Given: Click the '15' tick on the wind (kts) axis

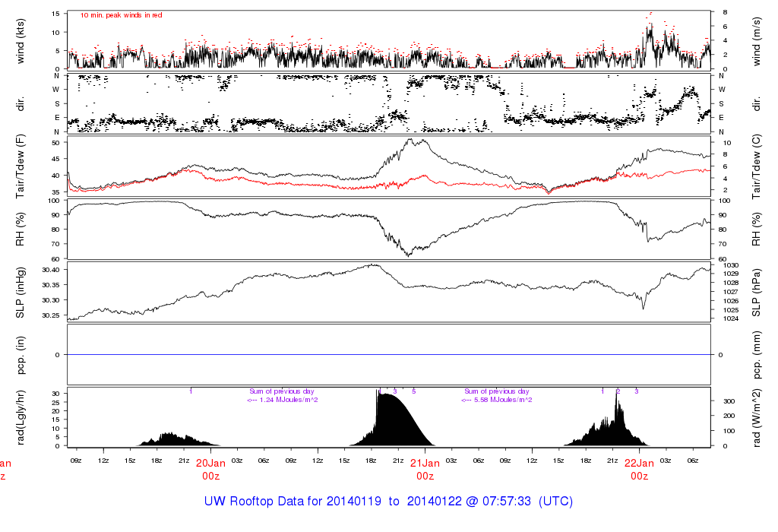Looking at the screenshot, I should tap(55, 14).
